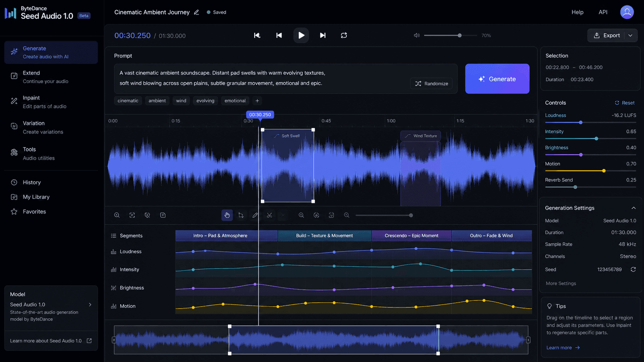Click the timeline zoom slider handle
The image size is (644, 362).
411,215
